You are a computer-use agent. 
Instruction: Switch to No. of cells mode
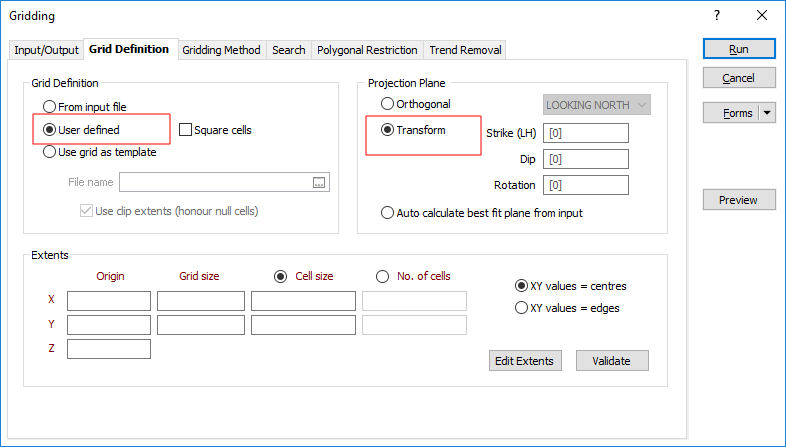coord(382,277)
